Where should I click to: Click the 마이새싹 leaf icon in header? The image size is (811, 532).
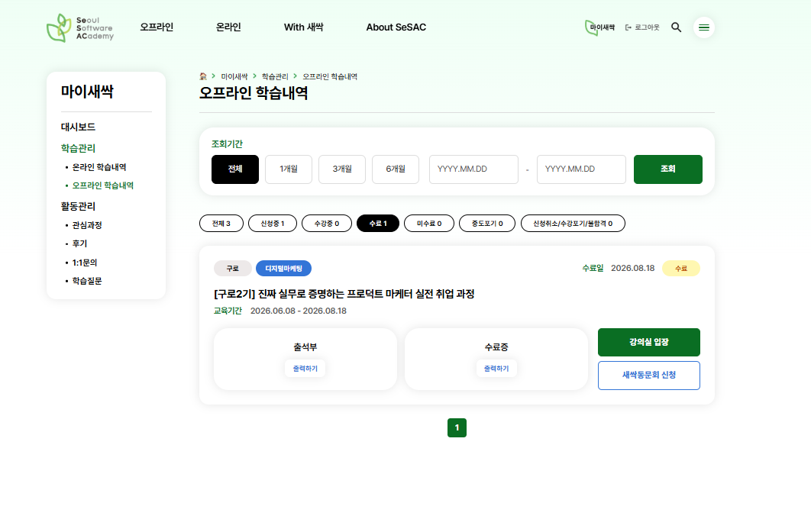[599, 27]
